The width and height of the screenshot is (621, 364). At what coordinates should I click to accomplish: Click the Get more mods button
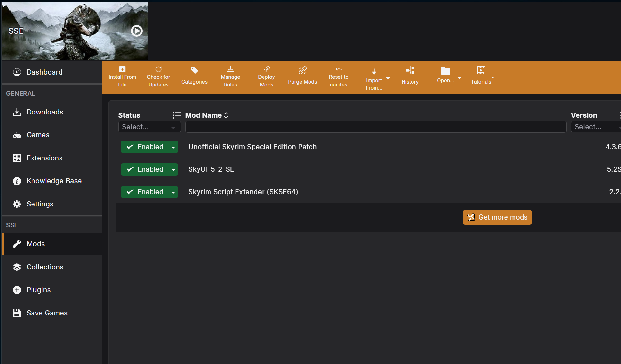(497, 217)
